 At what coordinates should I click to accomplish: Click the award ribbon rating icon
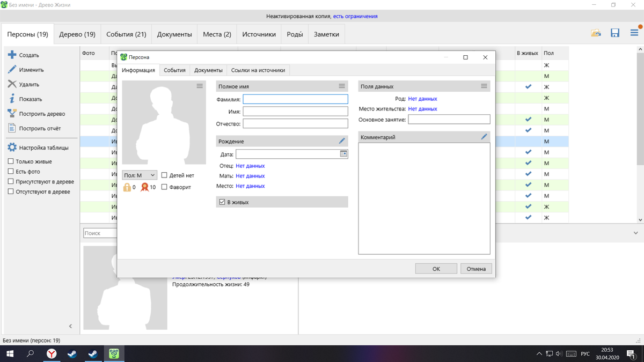[144, 187]
